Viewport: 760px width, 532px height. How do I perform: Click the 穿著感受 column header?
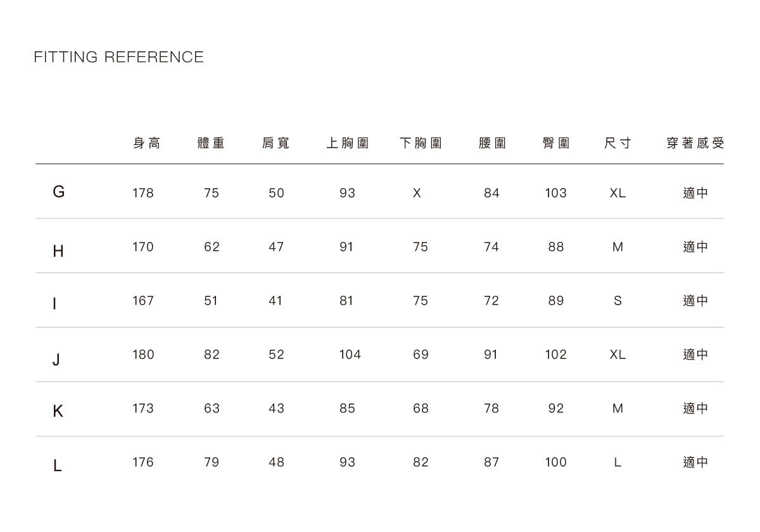[695, 144]
